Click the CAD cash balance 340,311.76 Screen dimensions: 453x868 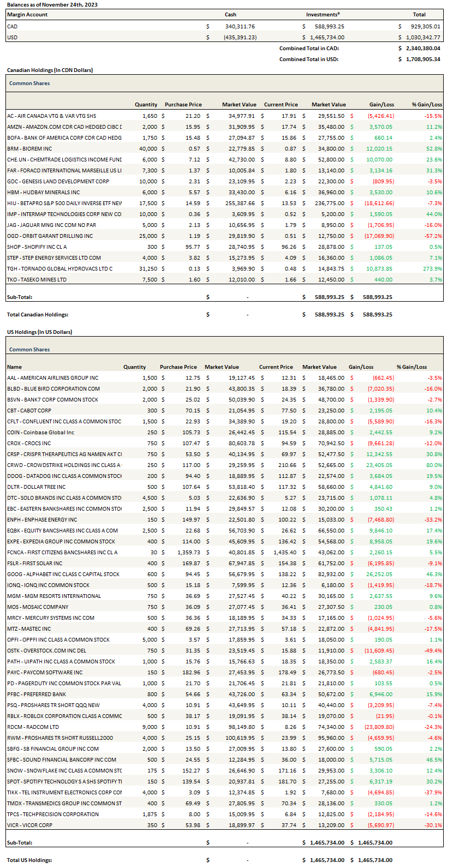tap(240, 26)
